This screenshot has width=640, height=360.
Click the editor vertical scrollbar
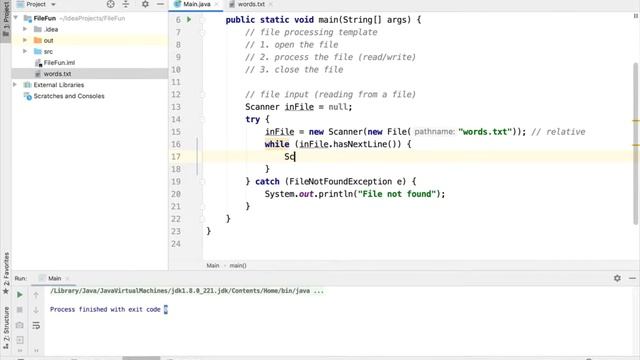pyautogui.click(x=635, y=143)
